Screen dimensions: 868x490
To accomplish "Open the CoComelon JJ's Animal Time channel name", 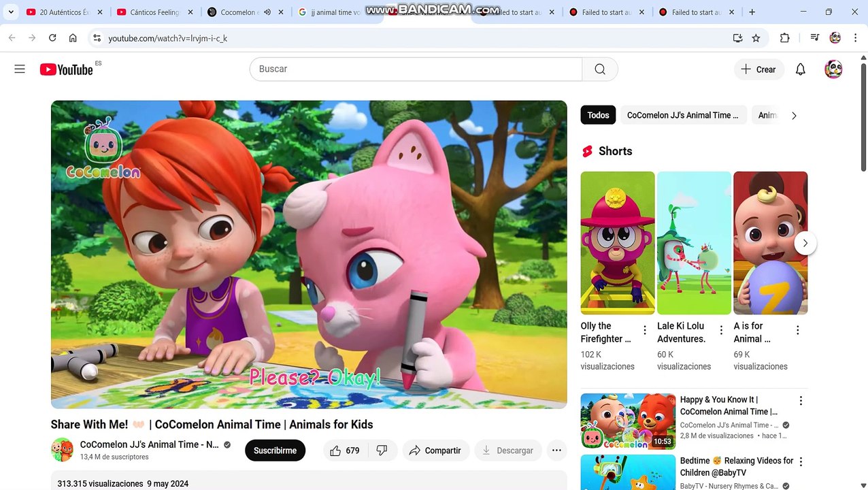I will (x=150, y=444).
